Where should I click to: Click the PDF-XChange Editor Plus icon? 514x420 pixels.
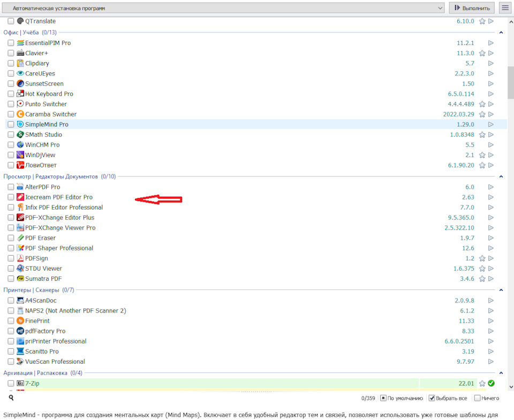pos(20,218)
